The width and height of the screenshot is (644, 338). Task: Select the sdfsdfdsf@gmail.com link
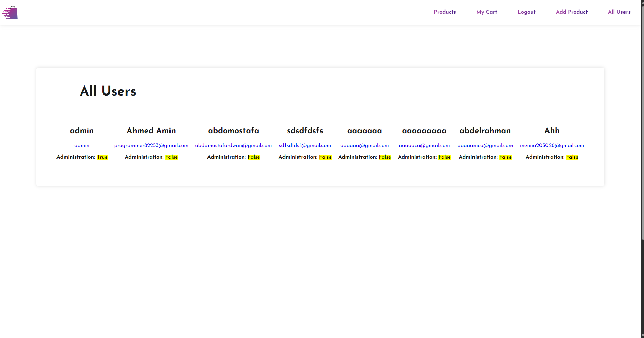305,145
